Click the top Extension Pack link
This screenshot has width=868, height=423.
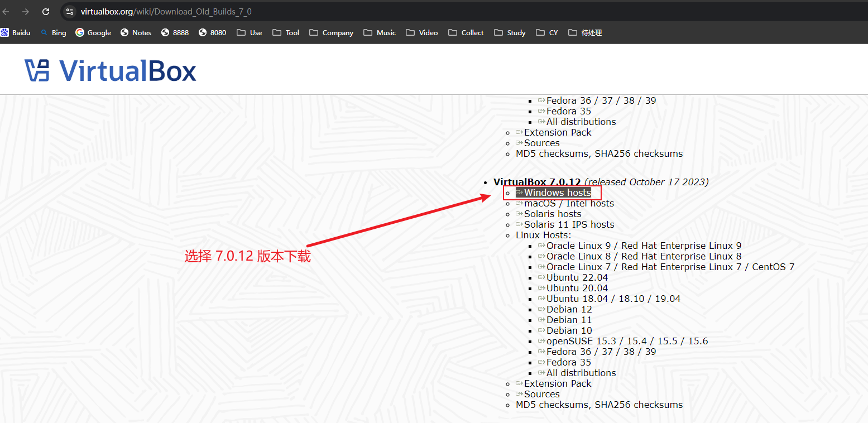coord(554,132)
